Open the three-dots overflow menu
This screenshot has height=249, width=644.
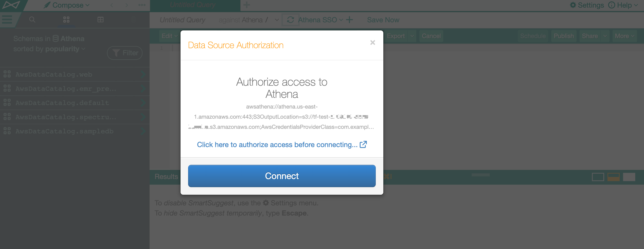pyautogui.click(x=142, y=5)
